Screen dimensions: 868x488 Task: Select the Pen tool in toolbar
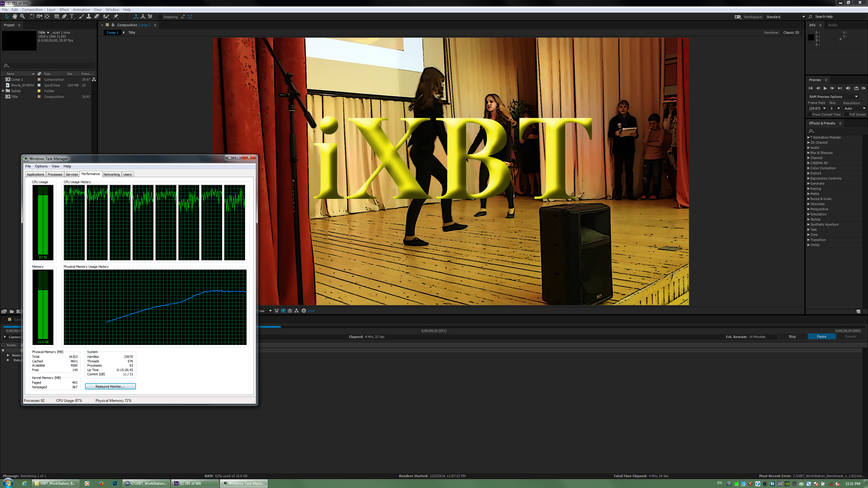[x=64, y=17]
